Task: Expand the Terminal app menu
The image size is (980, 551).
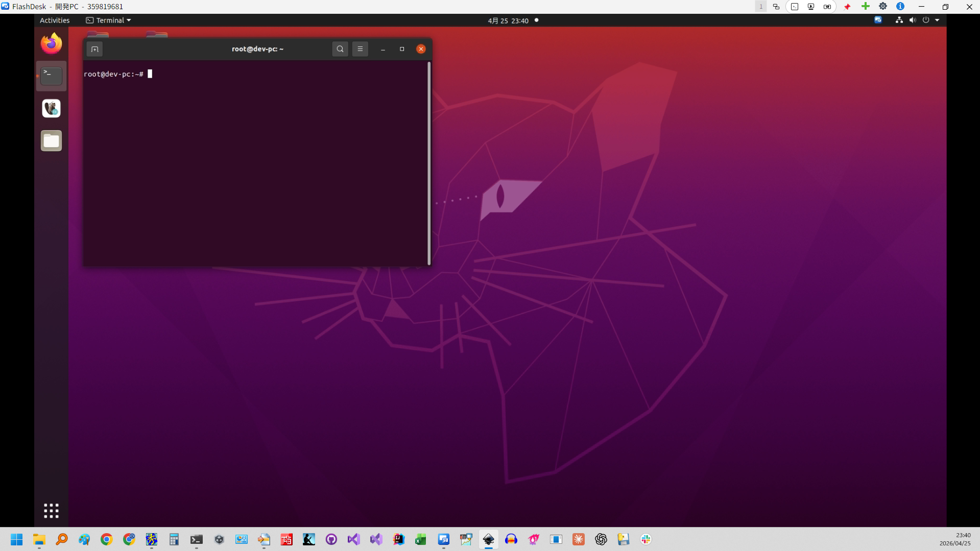Action: point(108,20)
